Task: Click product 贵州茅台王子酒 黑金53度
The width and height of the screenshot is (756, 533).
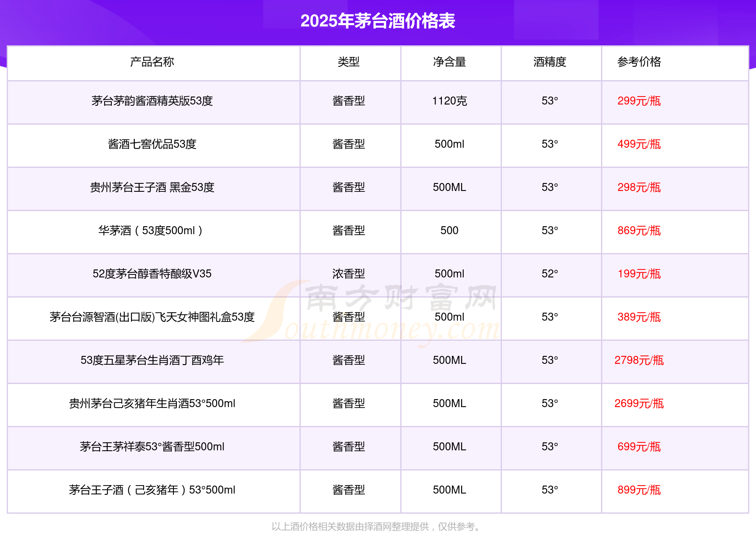Action: tap(152, 188)
